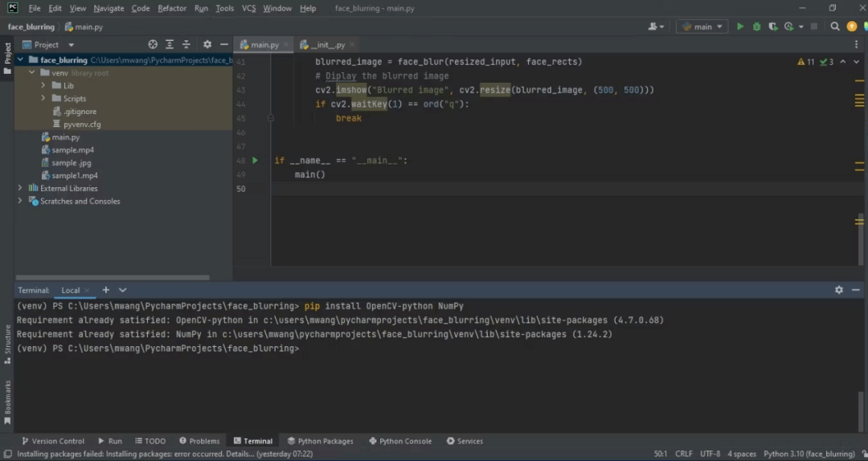
Task: Close the __init__.py editor tab
Action: click(351, 45)
